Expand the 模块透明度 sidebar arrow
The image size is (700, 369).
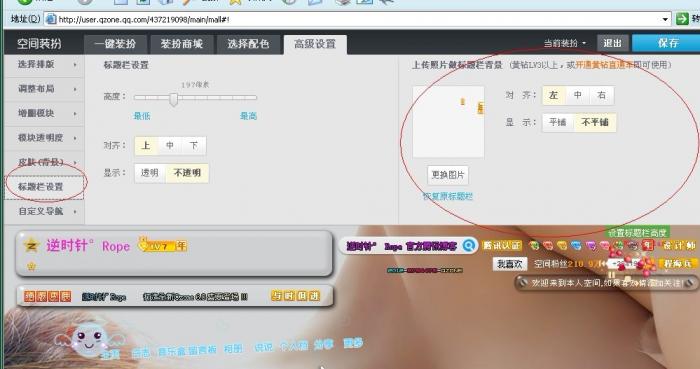click(x=75, y=138)
